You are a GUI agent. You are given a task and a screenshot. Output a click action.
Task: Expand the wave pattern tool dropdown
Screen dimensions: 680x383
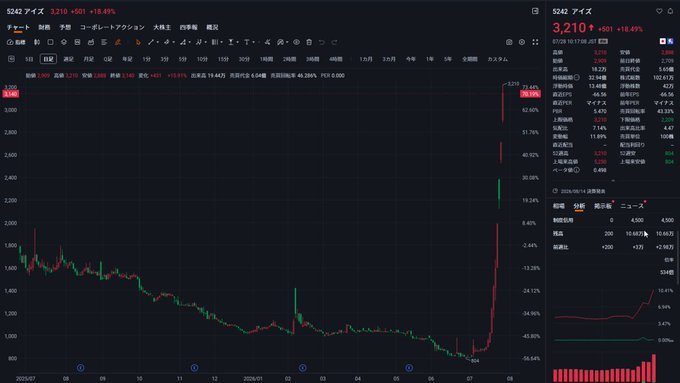(x=206, y=43)
